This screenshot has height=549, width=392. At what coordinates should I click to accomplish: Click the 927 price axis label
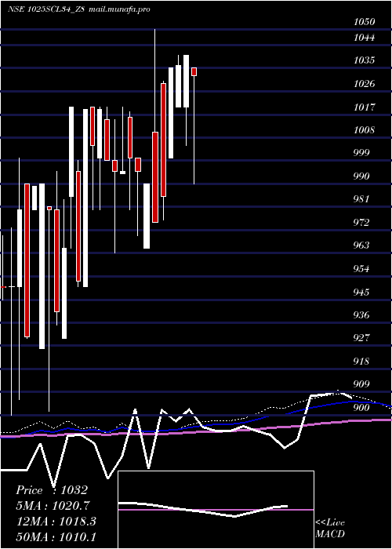coord(361,338)
